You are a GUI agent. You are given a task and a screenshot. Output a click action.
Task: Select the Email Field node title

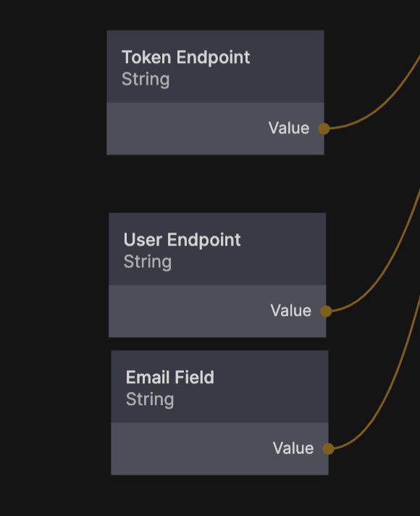tap(170, 377)
